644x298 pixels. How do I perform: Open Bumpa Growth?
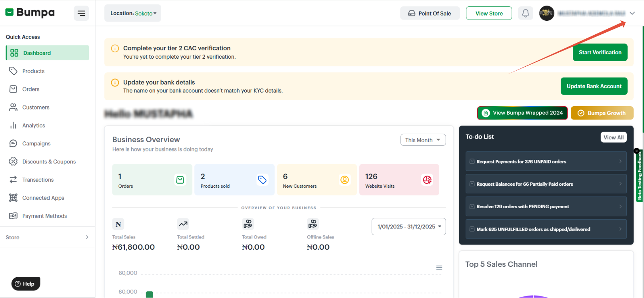pyautogui.click(x=602, y=113)
